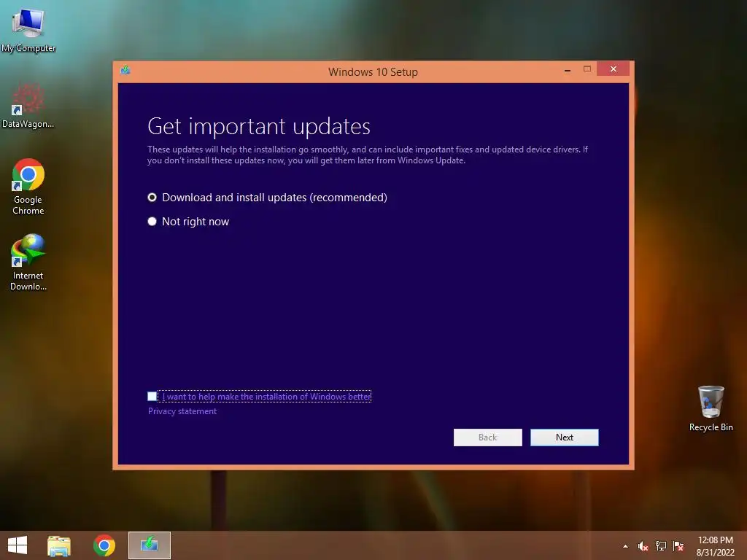Open File Explorer from the taskbar
This screenshot has width=747, height=560.
click(x=59, y=545)
